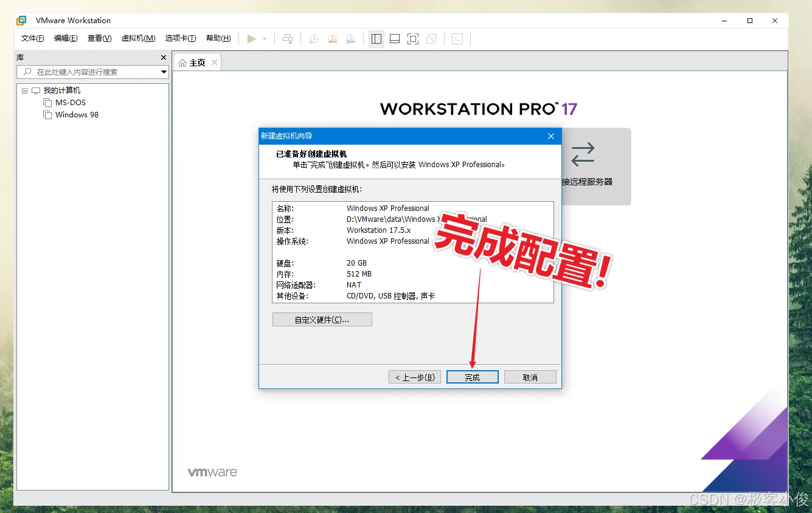This screenshot has width=812, height=513.
Task: Select Windows 98 in the library tree
Action: 77,115
